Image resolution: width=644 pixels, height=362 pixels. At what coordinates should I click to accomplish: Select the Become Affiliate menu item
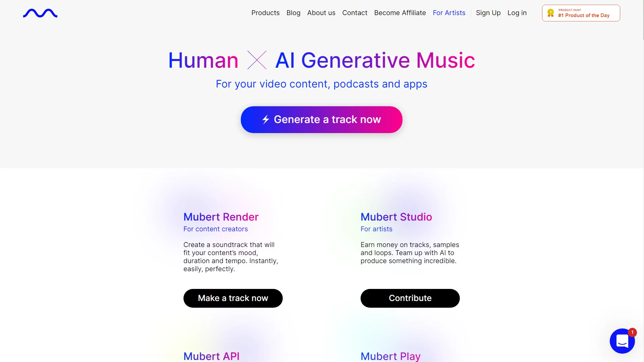(400, 13)
